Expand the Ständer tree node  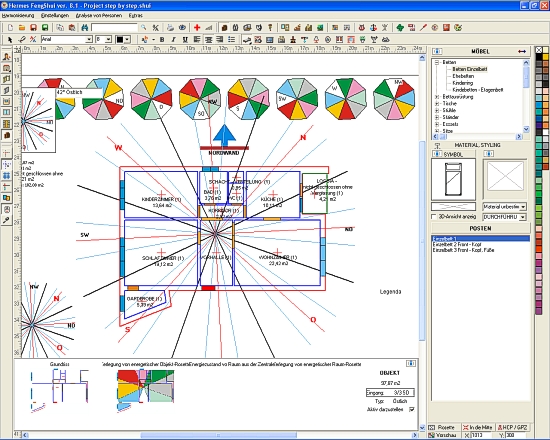point(437,117)
